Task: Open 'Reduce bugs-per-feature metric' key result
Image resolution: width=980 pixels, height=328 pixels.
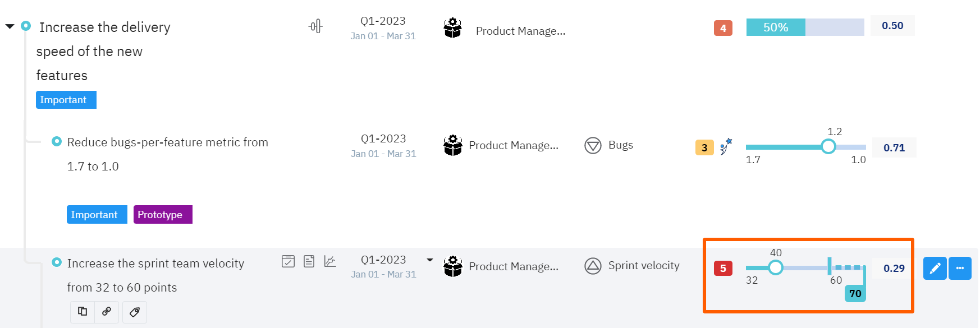Action: pos(167,142)
